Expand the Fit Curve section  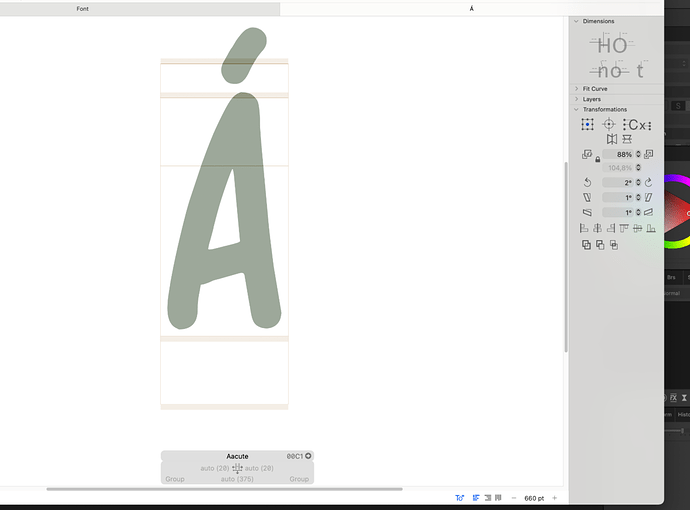(x=576, y=88)
